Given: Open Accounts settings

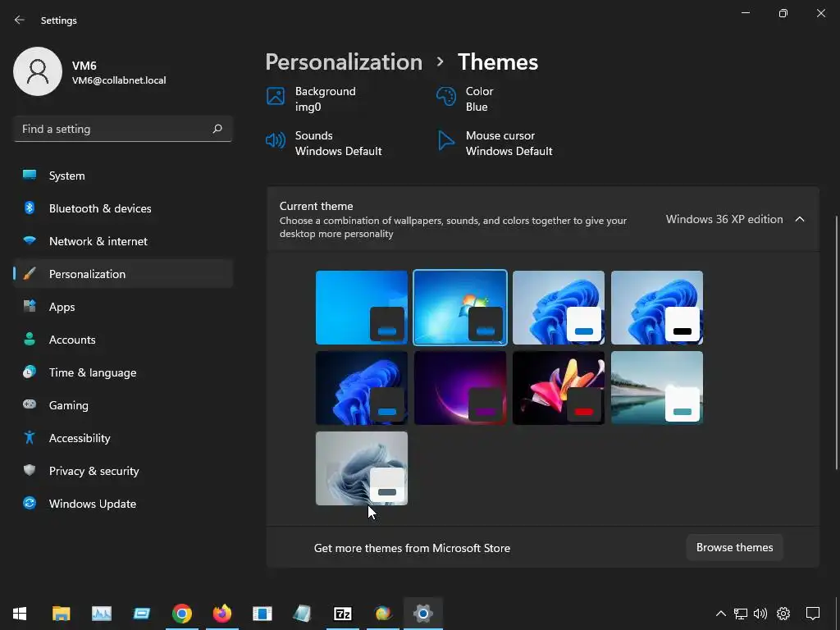Looking at the screenshot, I should click(x=123, y=340).
